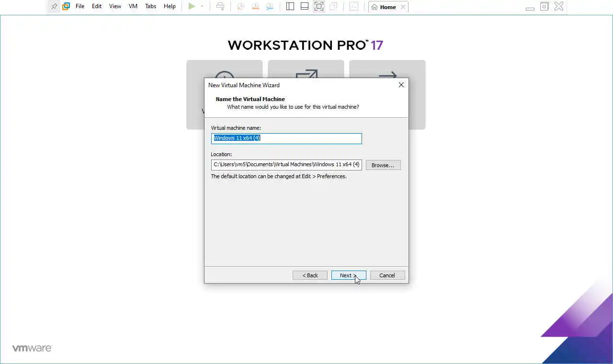Click the Next > button
613x364 pixels.
(x=349, y=275)
